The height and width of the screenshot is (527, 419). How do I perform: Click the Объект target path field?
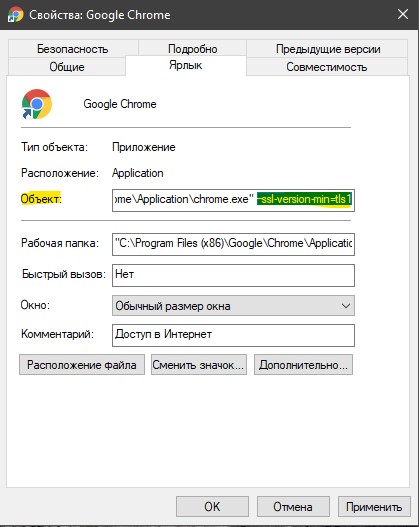coord(233,200)
